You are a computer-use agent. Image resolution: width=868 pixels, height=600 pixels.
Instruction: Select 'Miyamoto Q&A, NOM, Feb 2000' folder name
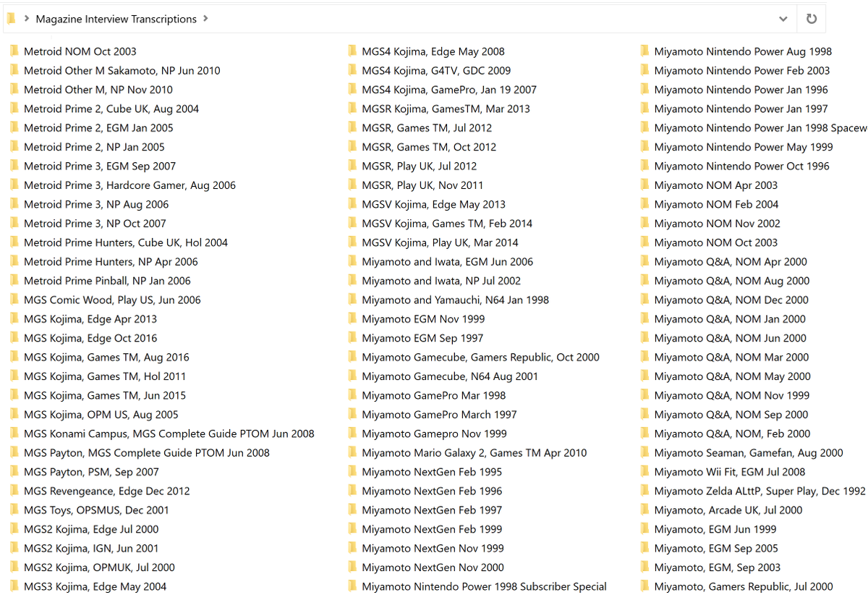[732, 434]
